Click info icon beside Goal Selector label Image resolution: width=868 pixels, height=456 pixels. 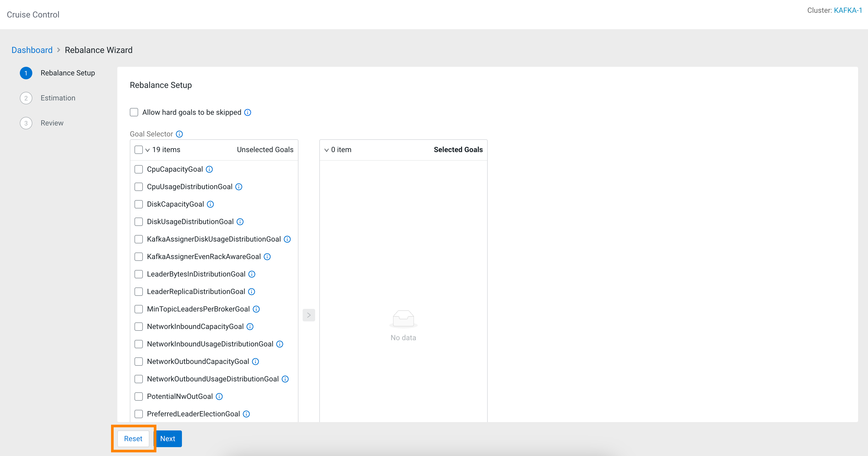pos(179,134)
